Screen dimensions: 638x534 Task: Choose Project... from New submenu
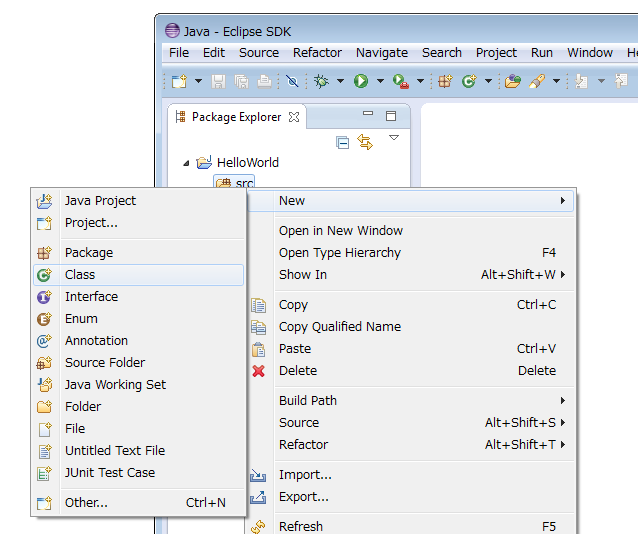139,223
